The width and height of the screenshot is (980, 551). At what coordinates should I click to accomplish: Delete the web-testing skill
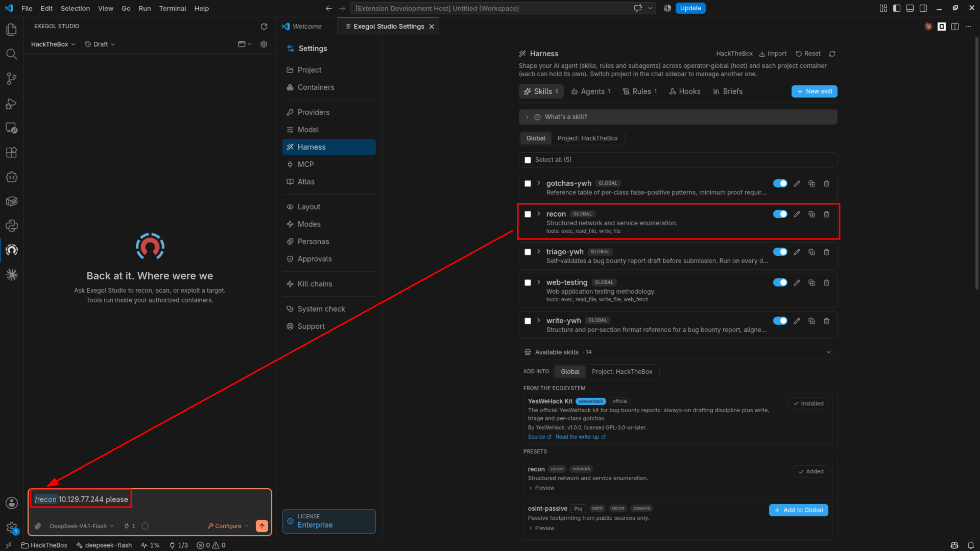point(826,283)
